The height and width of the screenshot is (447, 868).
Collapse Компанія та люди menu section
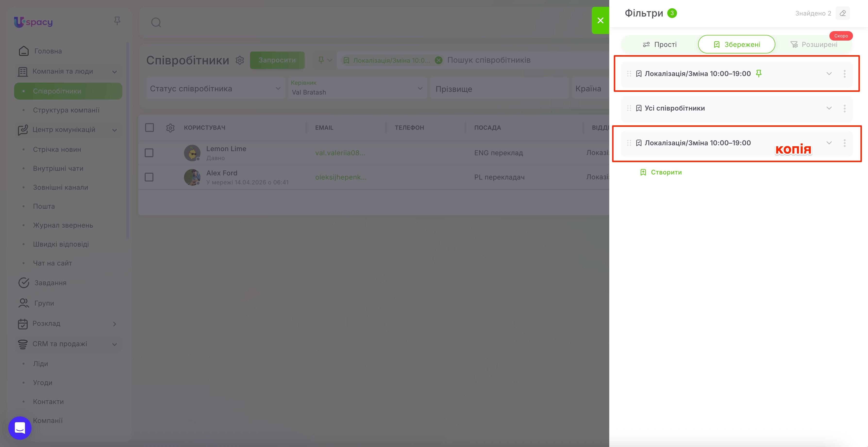pyautogui.click(x=115, y=72)
